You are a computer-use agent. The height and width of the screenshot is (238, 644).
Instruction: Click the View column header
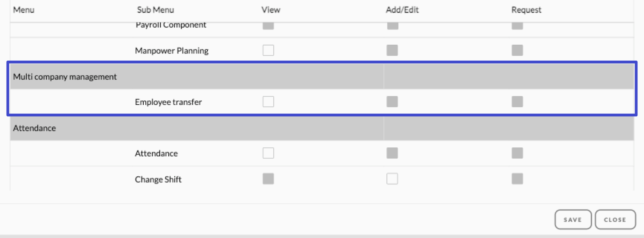[271, 10]
